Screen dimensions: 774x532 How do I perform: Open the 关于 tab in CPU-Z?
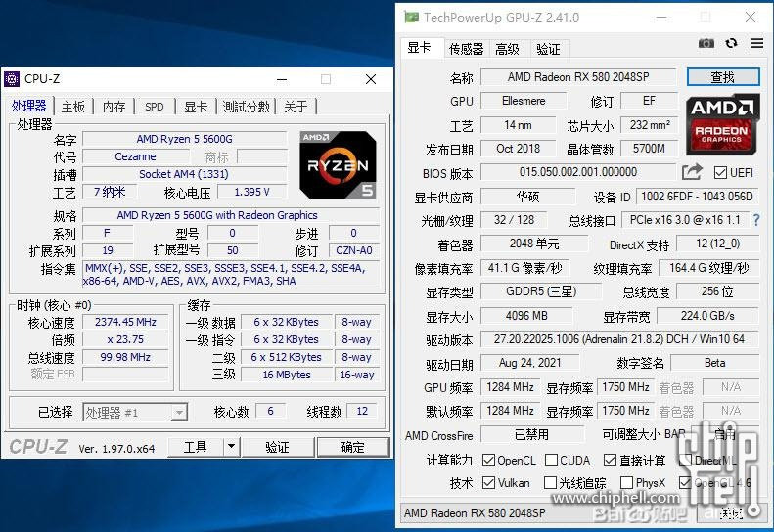tap(296, 107)
